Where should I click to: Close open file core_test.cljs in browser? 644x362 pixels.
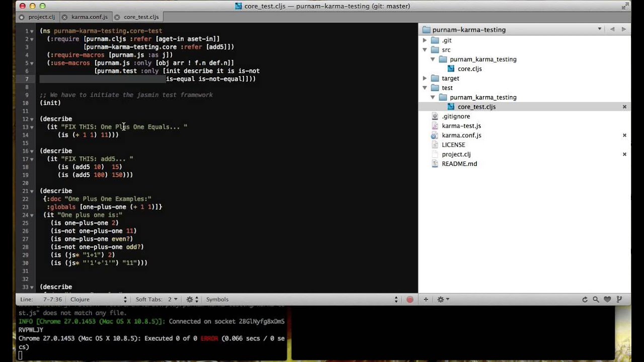[624, 107]
